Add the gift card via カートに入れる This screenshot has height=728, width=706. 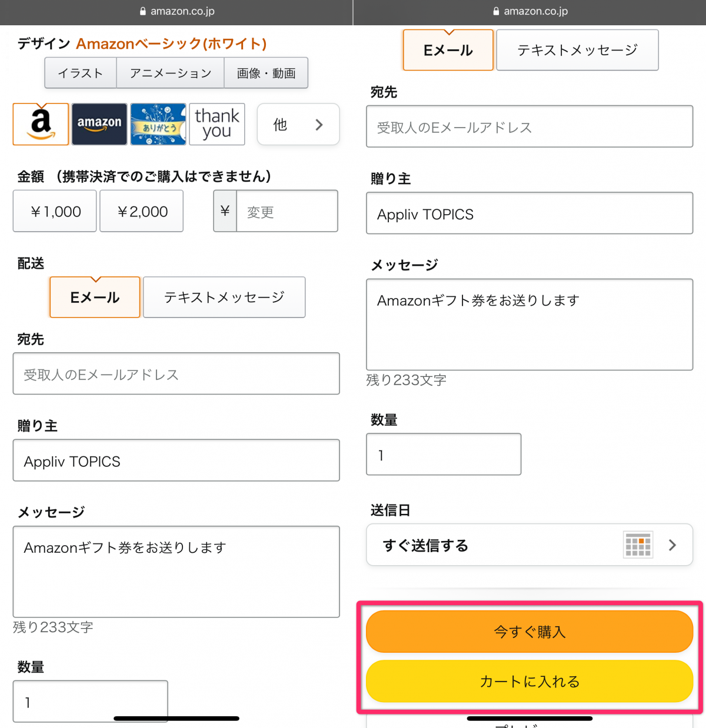coord(529,681)
